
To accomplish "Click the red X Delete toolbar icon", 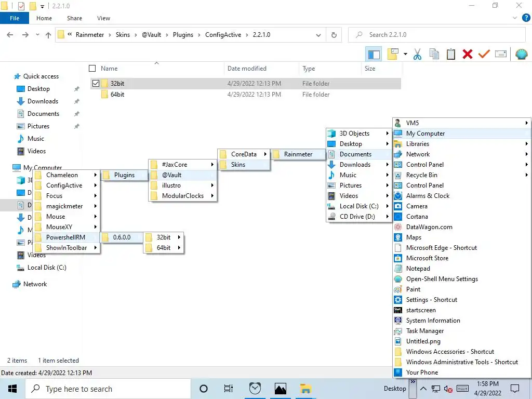I will 467,54.
